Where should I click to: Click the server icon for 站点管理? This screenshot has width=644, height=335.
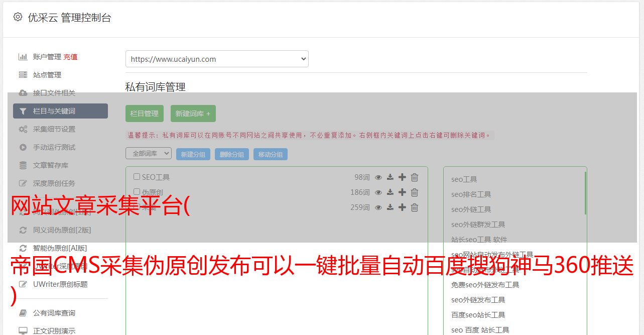(x=23, y=75)
